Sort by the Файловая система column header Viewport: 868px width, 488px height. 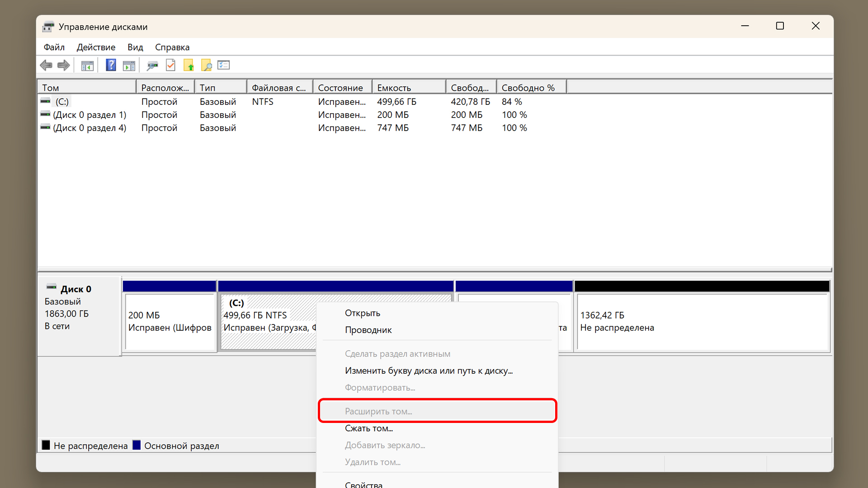[278, 88]
